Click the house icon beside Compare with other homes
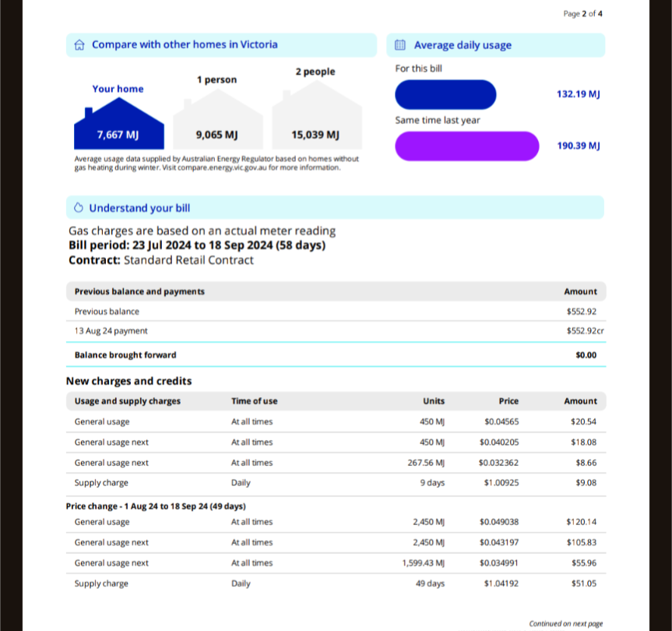Screen dimensions: 672x631 pos(79,45)
